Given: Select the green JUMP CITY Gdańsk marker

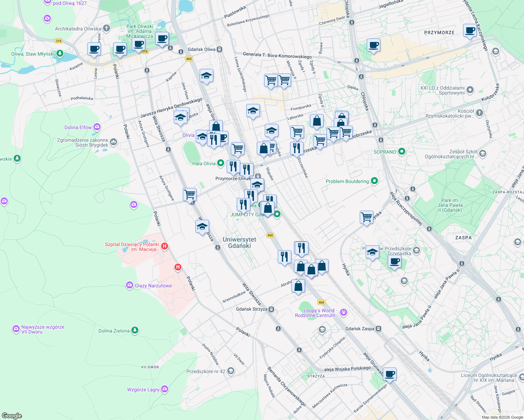Looking at the screenshot, I should [x=276, y=215].
